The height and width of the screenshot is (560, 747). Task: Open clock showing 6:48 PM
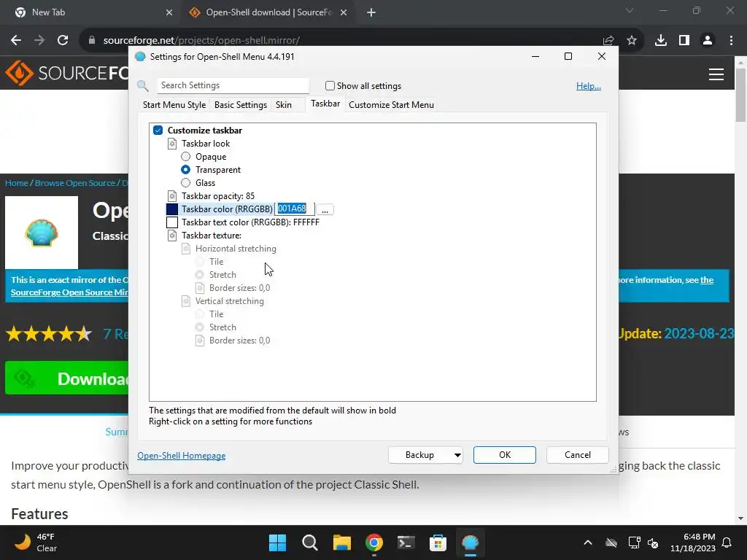693,542
